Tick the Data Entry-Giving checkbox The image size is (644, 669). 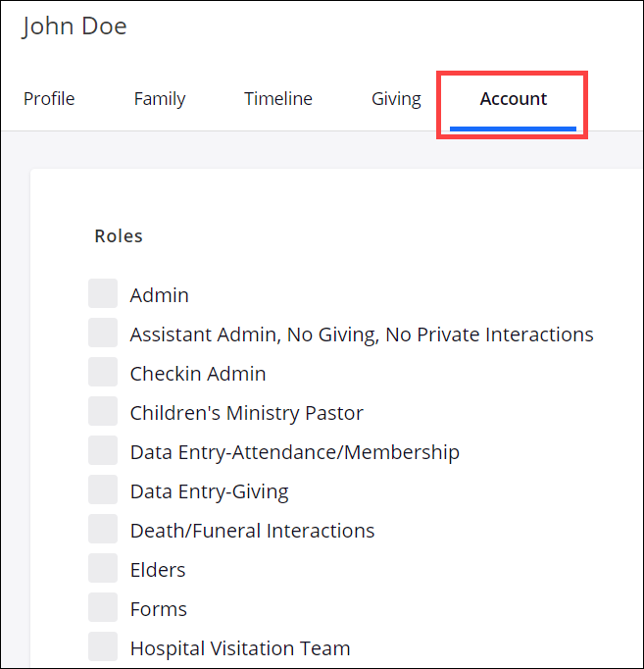pos(103,490)
